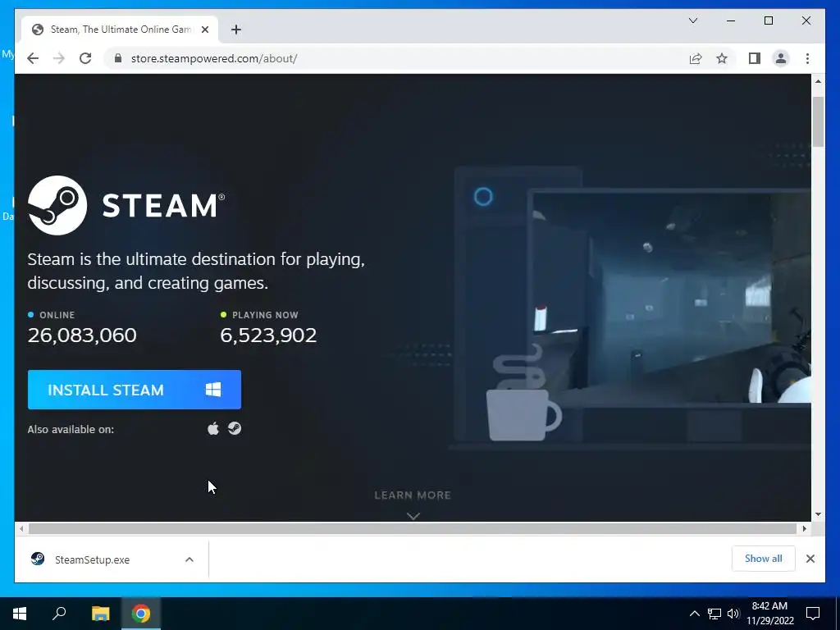Open the Windows Start menu

(20, 614)
